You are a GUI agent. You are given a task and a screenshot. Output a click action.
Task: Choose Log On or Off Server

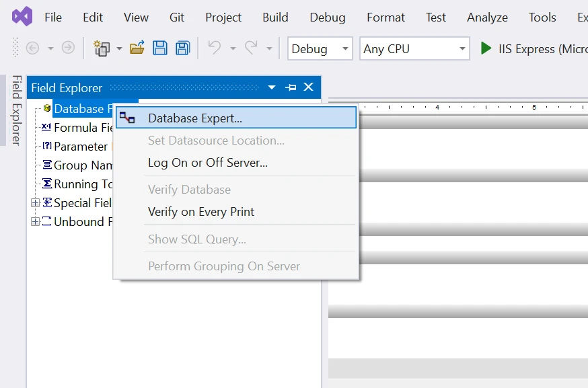(208, 163)
